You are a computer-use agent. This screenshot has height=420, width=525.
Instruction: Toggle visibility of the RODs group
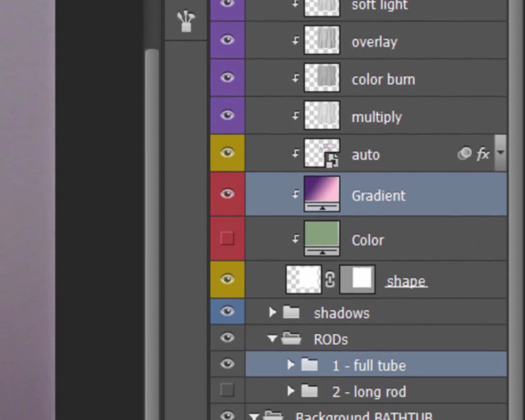[x=227, y=338]
